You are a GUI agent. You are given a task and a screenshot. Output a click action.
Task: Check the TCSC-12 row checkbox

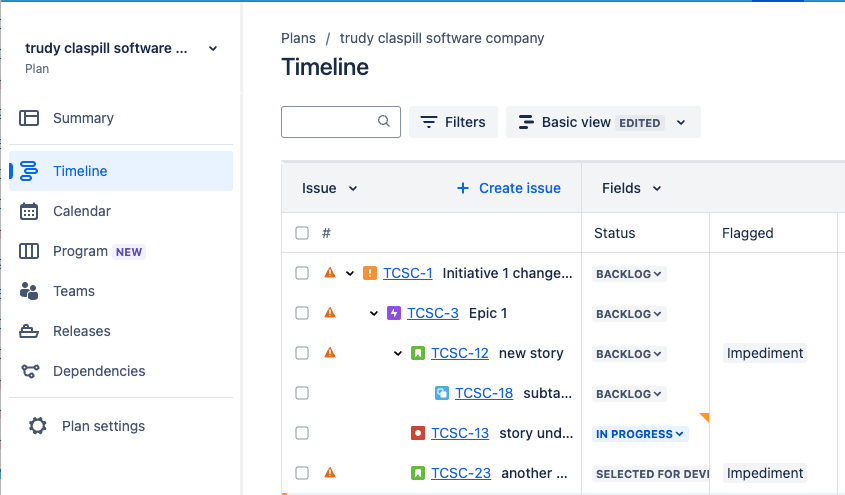(x=302, y=353)
